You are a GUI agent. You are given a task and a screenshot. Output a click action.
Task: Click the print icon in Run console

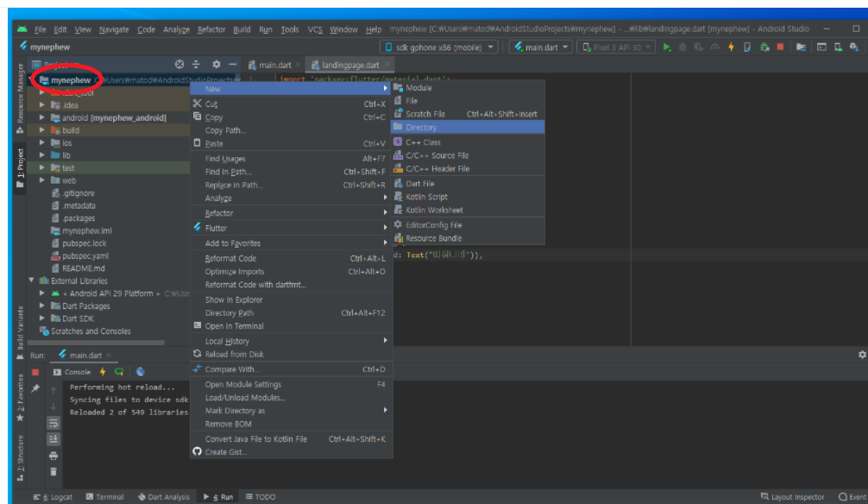[53, 456]
